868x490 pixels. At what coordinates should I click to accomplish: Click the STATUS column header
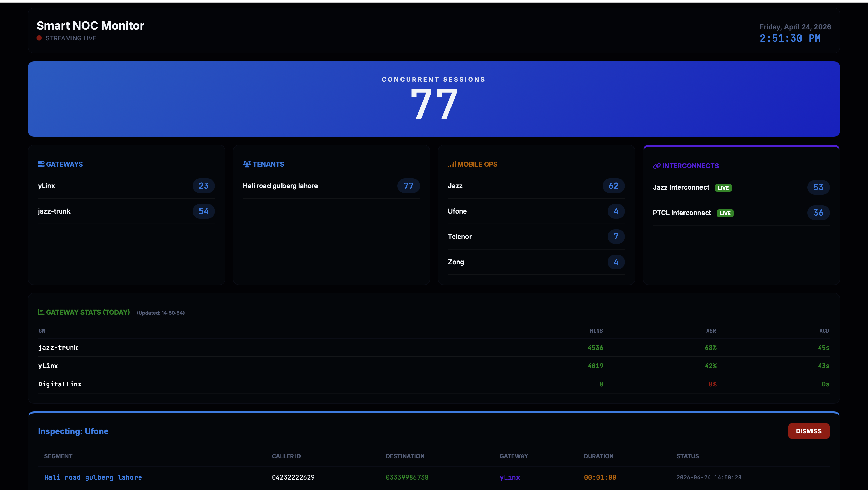click(x=688, y=456)
